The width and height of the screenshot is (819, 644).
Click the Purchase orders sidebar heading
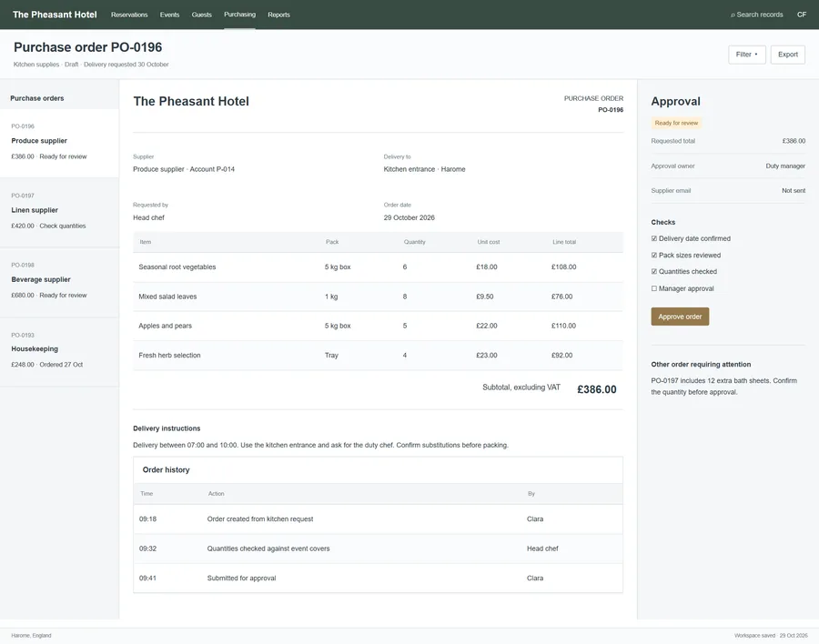[x=37, y=98]
